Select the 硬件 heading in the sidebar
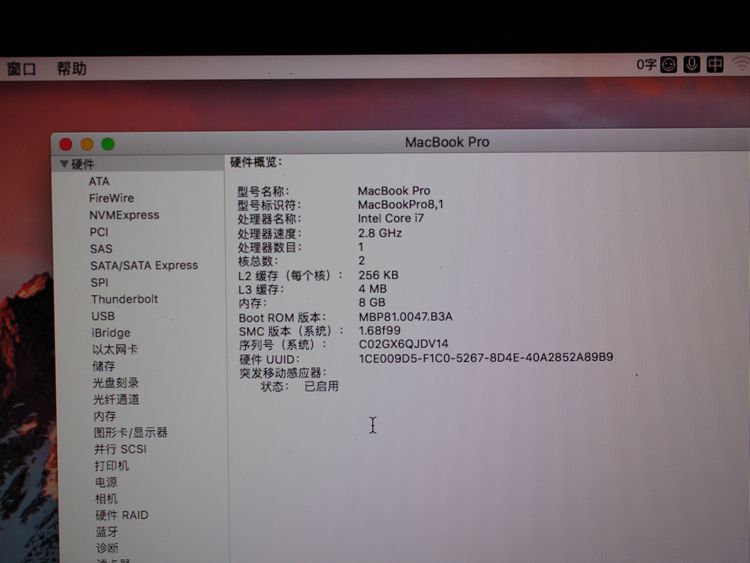Image resolution: width=750 pixels, height=563 pixels. coord(83,165)
